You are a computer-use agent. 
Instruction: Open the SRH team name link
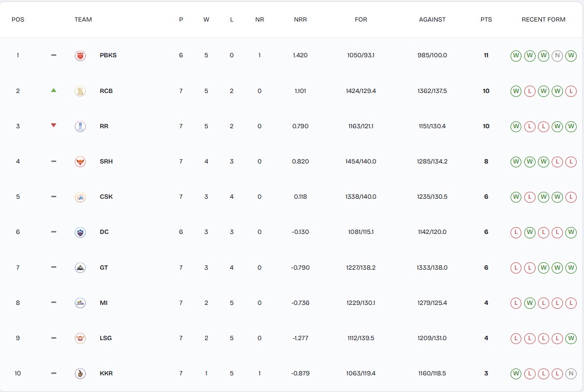pos(106,161)
